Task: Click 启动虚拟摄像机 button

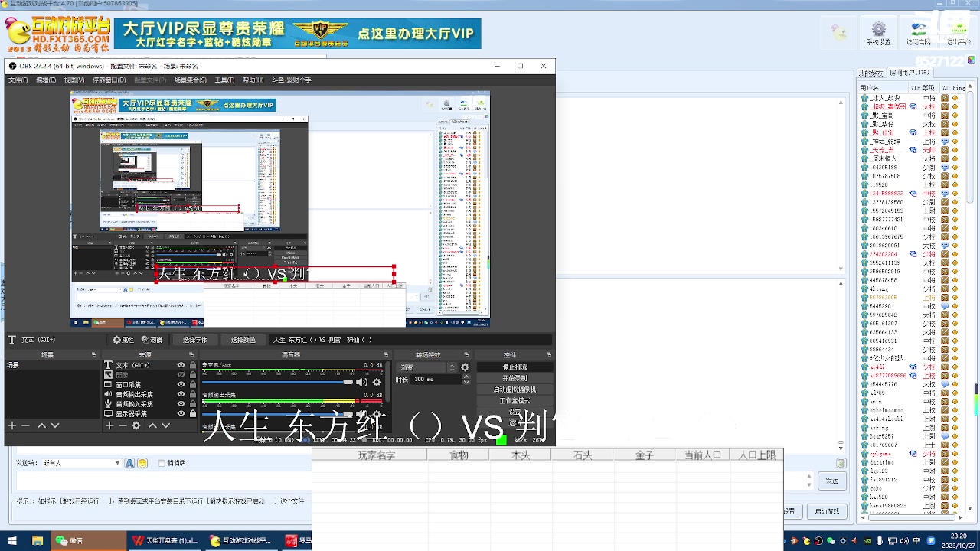Action: 514,390
